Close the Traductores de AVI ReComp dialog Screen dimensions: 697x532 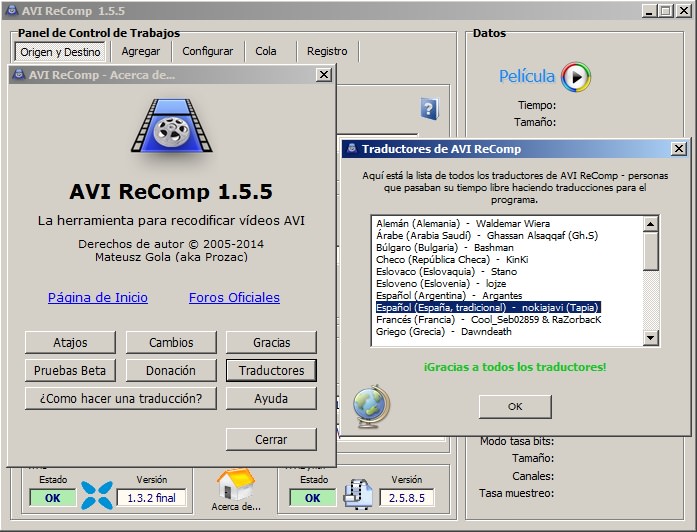tap(678, 148)
